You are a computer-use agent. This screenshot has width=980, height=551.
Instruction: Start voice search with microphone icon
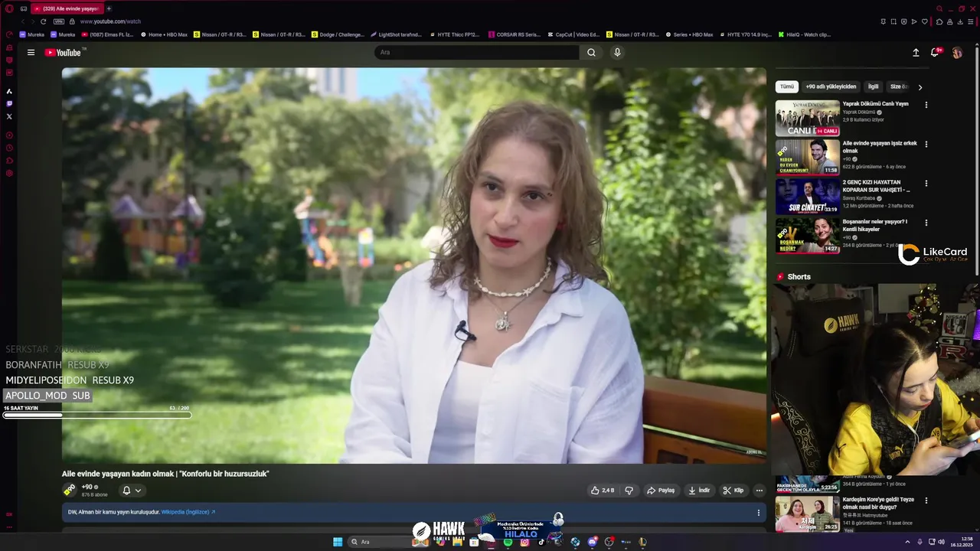(617, 52)
